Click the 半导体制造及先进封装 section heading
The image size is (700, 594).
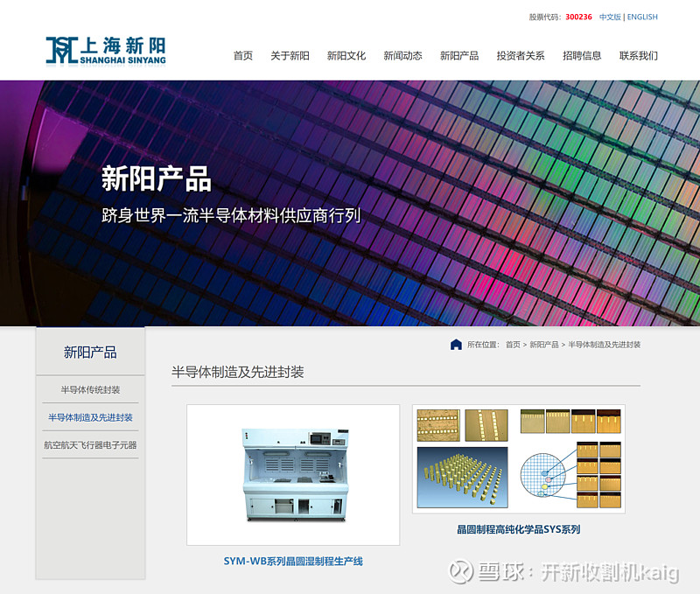tap(237, 372)
